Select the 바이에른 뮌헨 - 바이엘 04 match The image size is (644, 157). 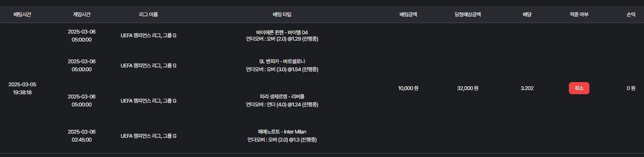(282, 32)
